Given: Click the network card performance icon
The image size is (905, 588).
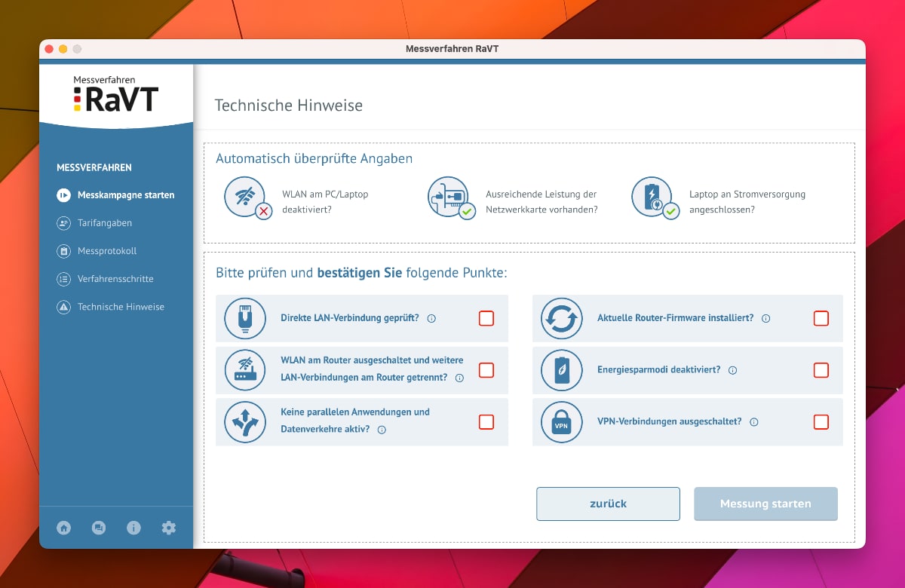Looking at the screenshot, I should 449,198.
